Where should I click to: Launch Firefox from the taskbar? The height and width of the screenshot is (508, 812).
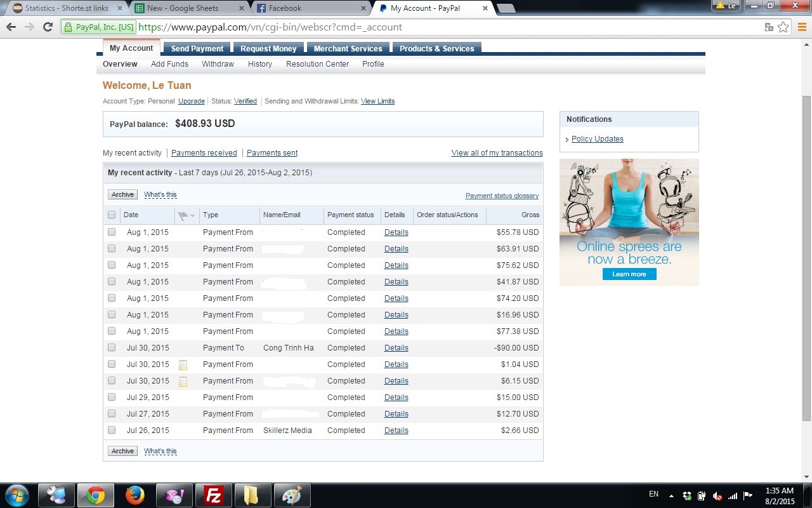[x=134, y=495]
